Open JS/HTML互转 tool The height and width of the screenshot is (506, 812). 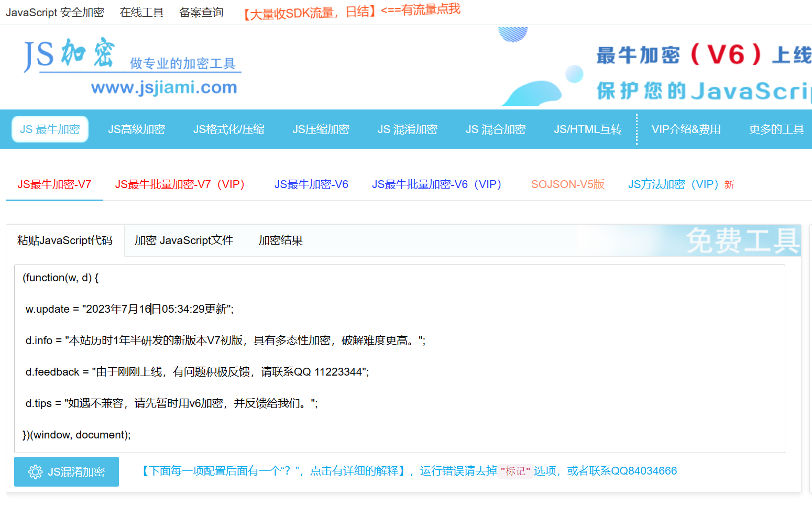pyautogui.click(x=587, y=129)
